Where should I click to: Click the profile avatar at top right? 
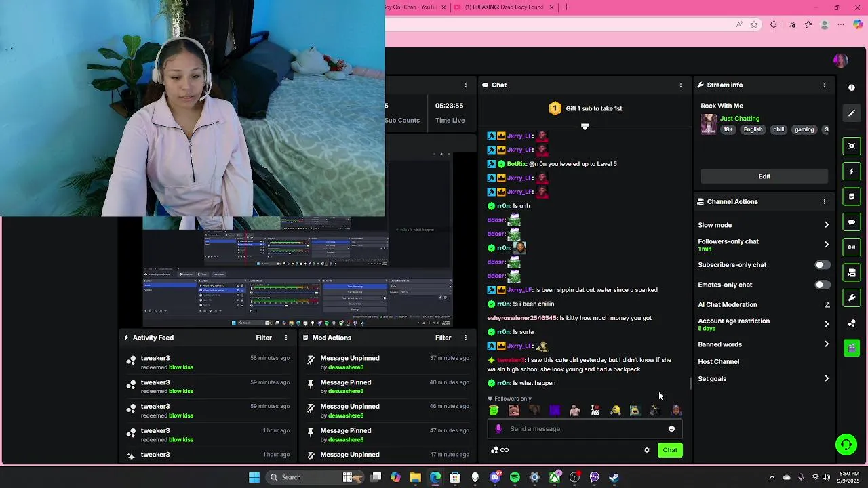(841, 60)
